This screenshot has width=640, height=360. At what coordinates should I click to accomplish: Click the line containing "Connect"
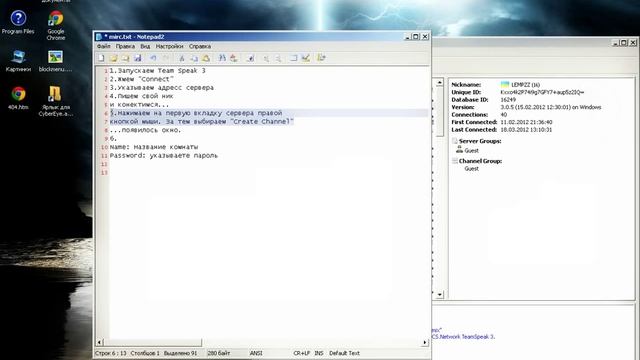pyautogui.click(x=142, y=79)
